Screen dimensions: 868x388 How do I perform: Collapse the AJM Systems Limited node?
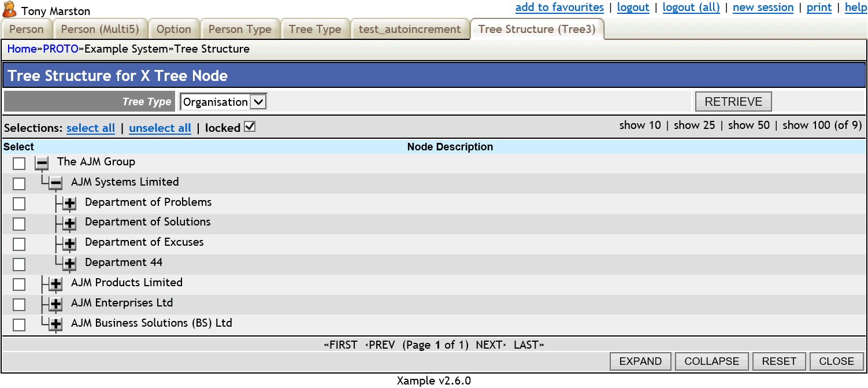tap(54, 183)
